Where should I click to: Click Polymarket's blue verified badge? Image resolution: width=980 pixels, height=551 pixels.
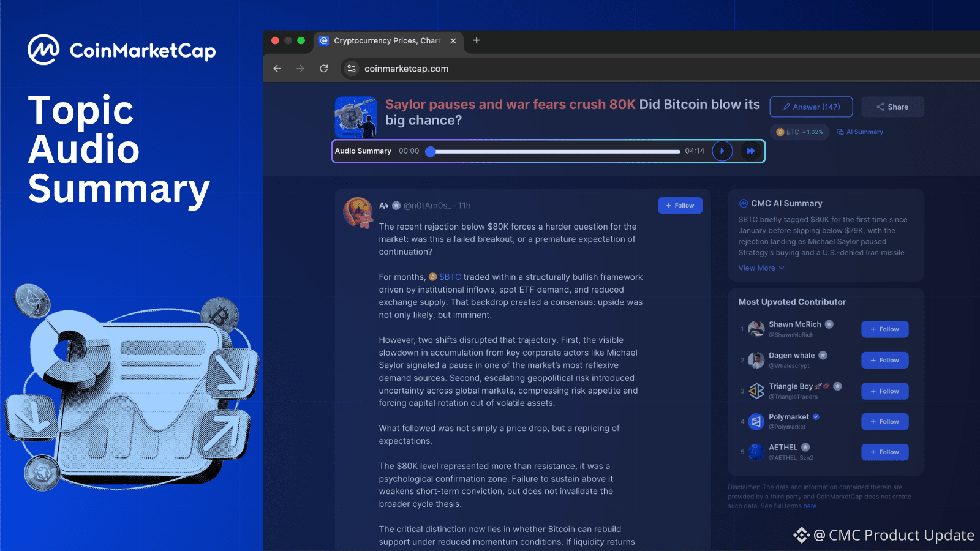816,417
